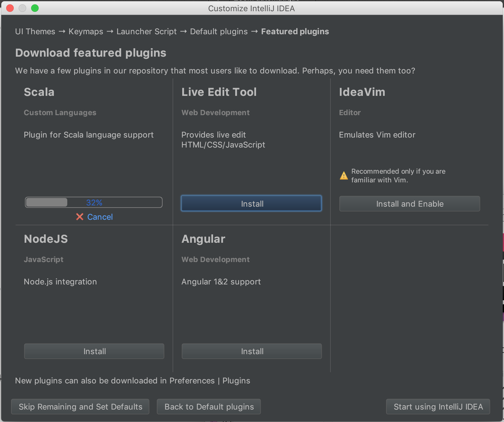Viewport: 504px width, 422px height.
Task: Click 'New plugins can also be downloaded' note
Action: click(133, 381)
